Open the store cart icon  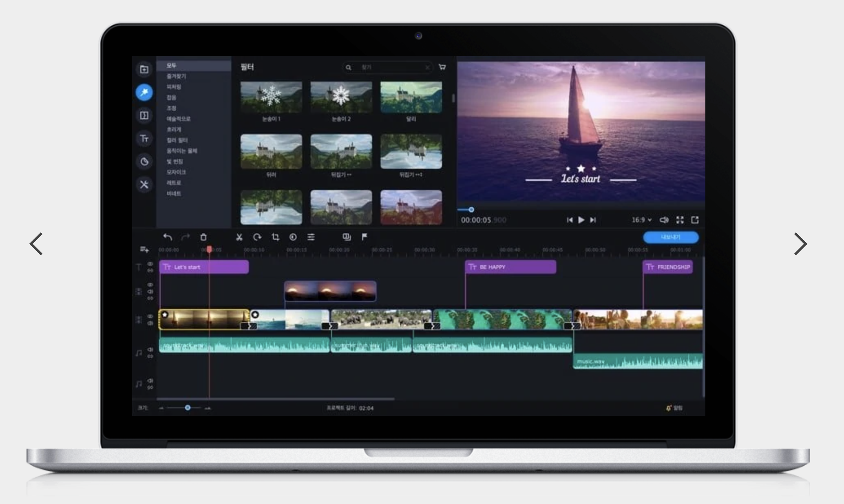(x=442, y=67)
